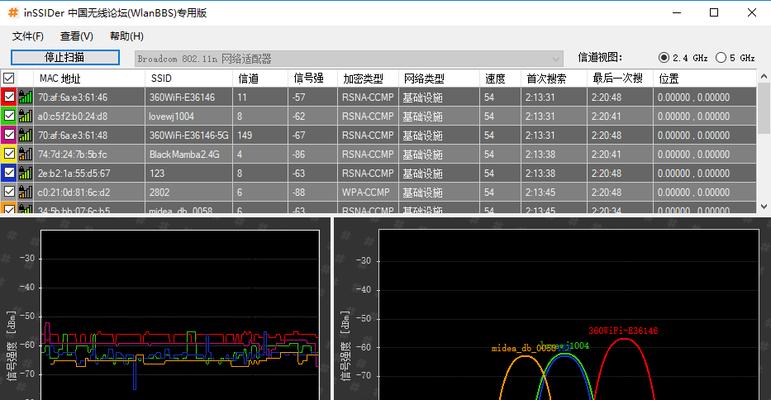Select MAC address 70:af:6a:e3:61:46

(x=73, y=97)
